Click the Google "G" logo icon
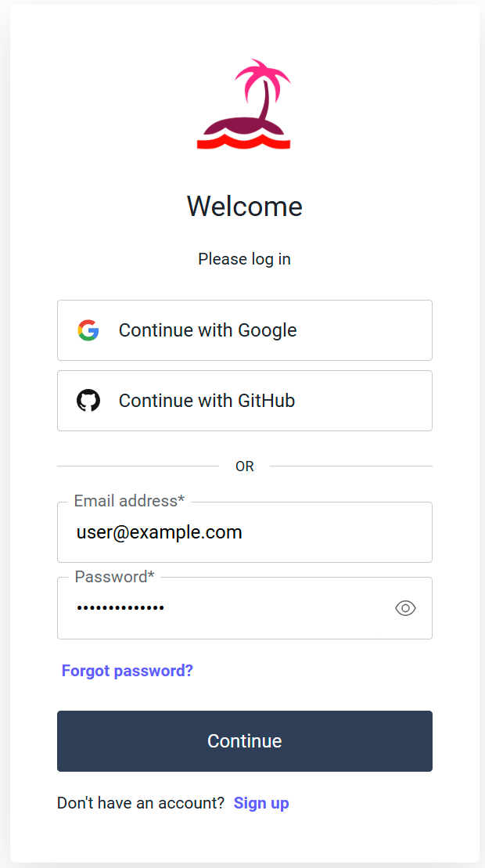The height and width of the screenshot is (868, 485). [88, 330]
